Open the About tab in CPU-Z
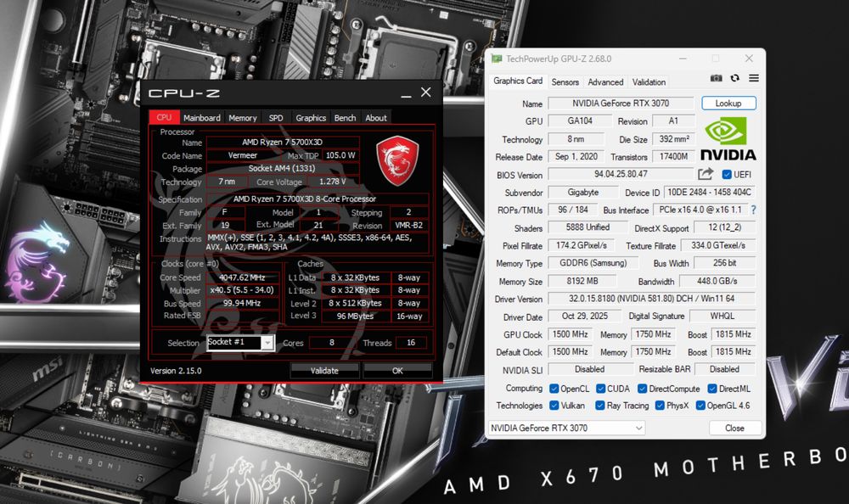 tap(376, 117)
